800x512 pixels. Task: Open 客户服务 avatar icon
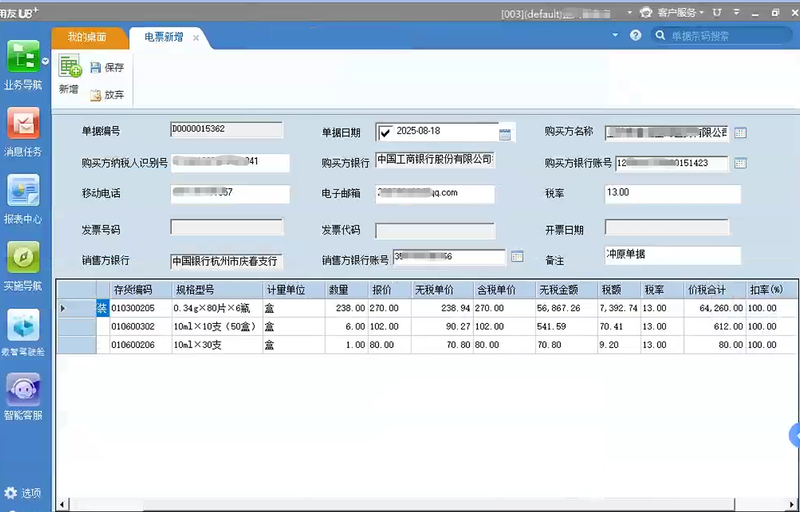(x=646, y=12)
